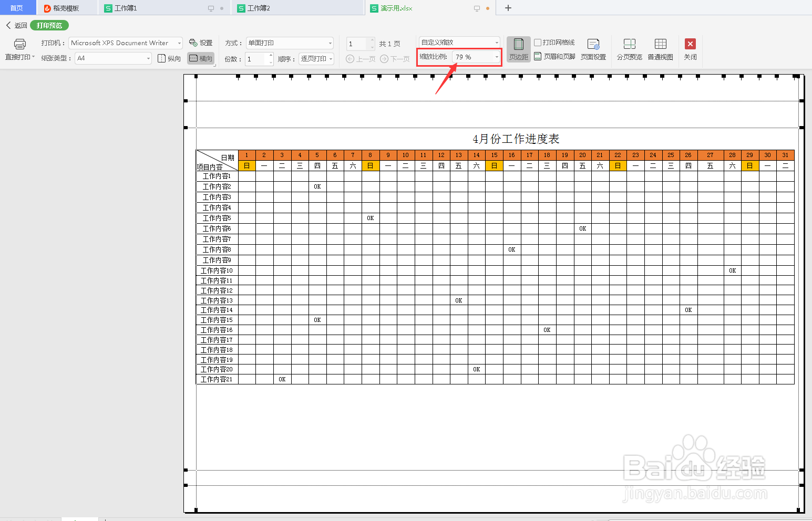
Task: Open printer 设置 settings
Action: (201, 43)
